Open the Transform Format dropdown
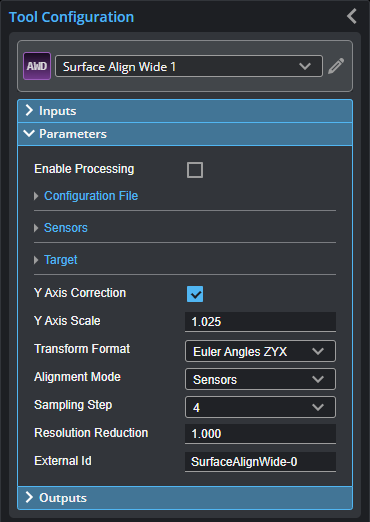Viewport: 370px width, 522px height. coord(260,351)
